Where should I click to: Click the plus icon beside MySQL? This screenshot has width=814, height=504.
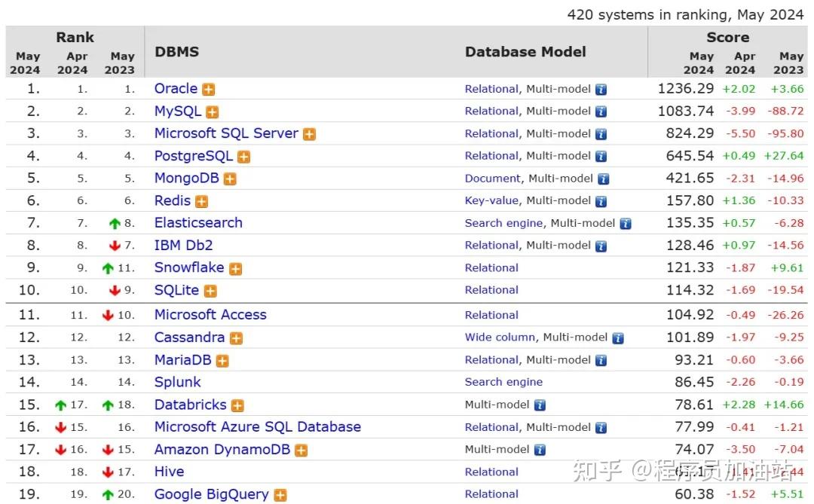point(213,112)
